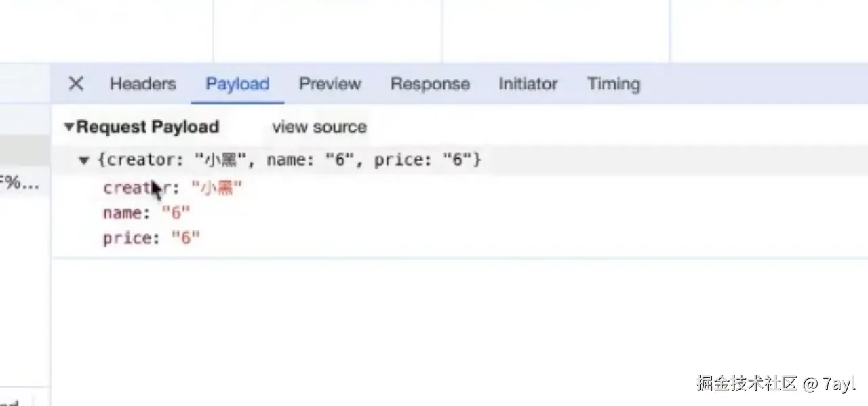Click the view source link
The width and height of the screenshot is (868, 406).
[x=319, y=127]
